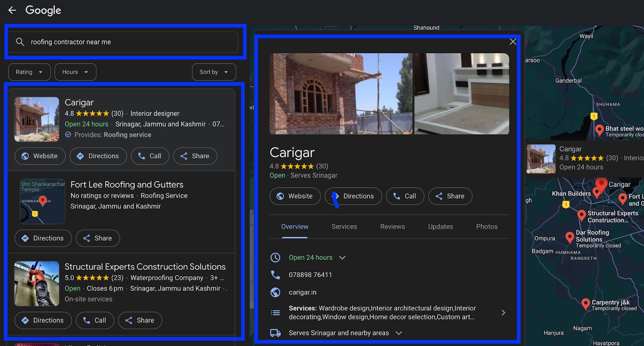Share Structural Experts Construction Solutions listing

pos(140,321)
